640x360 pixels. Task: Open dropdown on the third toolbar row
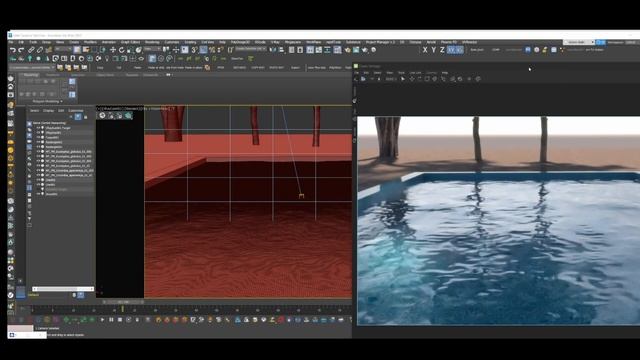pos(32,68)
